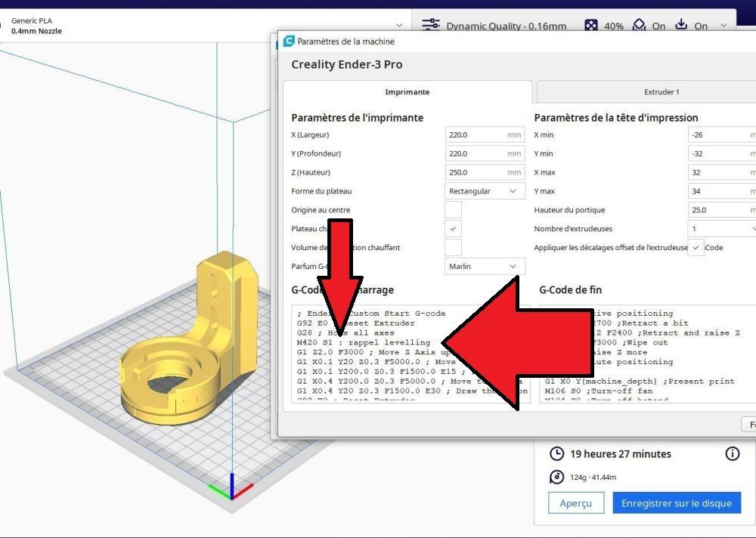The image size is (756, 538).
Task: Open the G-Code flavor Marlin dropdown
Action: pyautogui.click(x=485, y=266)
